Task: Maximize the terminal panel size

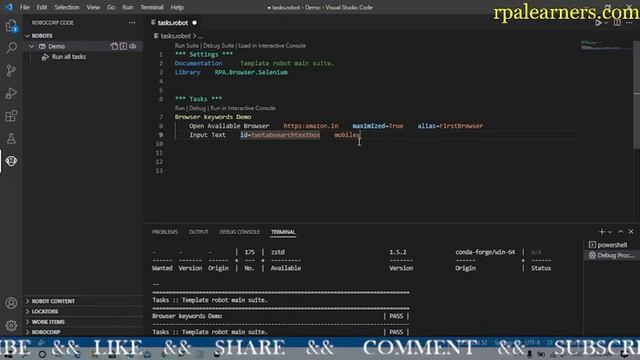Action: point(620,231)
